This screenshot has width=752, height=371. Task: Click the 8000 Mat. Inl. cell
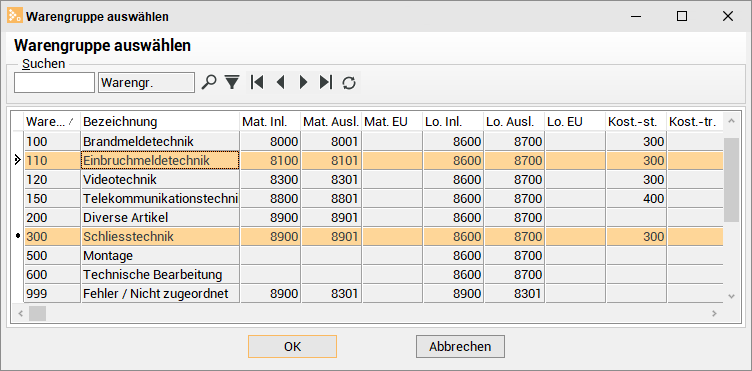click(x=270, y=141)
